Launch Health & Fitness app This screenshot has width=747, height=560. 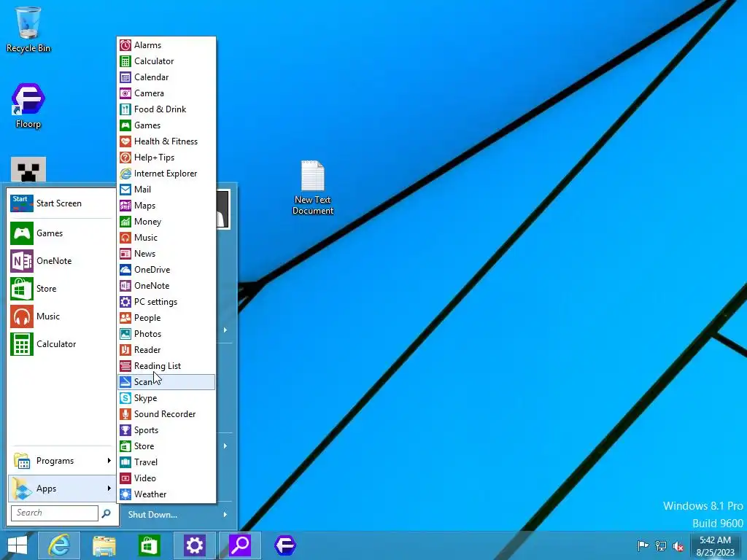pyautogui.click(x=166, y=141)
